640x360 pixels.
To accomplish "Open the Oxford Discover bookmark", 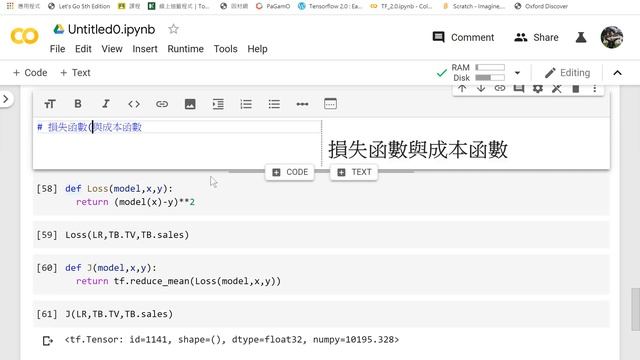I will point(541,6).
